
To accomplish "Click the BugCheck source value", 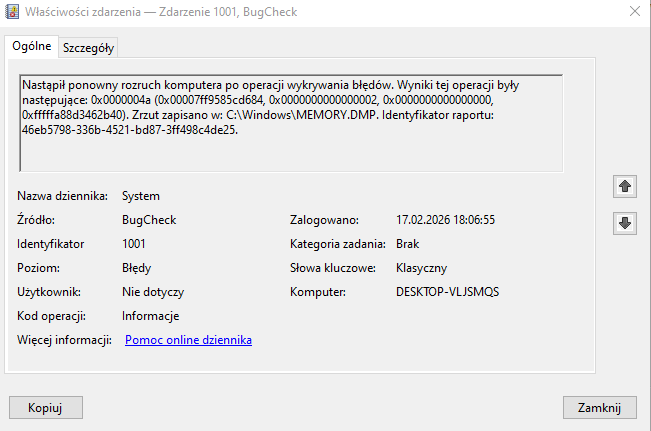I will click(147, 220).
